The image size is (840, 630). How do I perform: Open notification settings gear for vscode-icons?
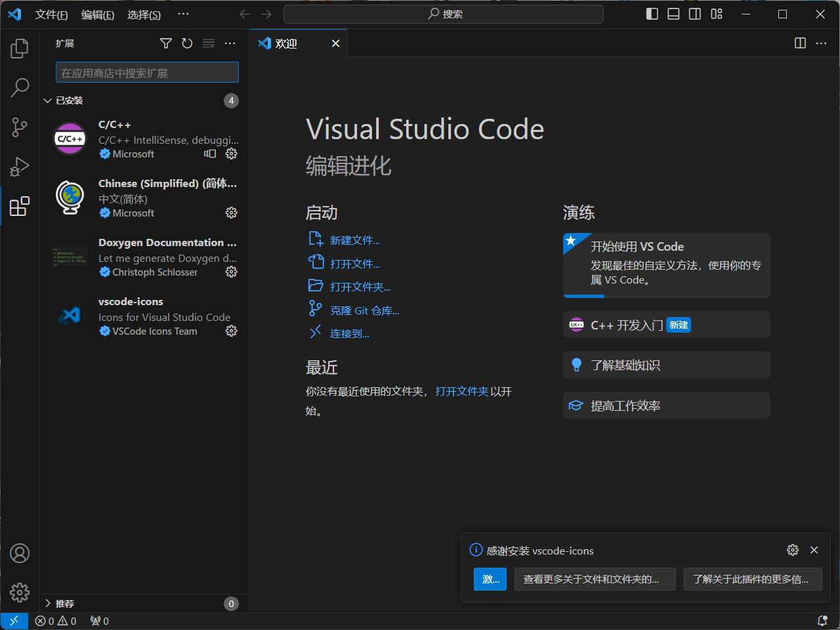793,550
